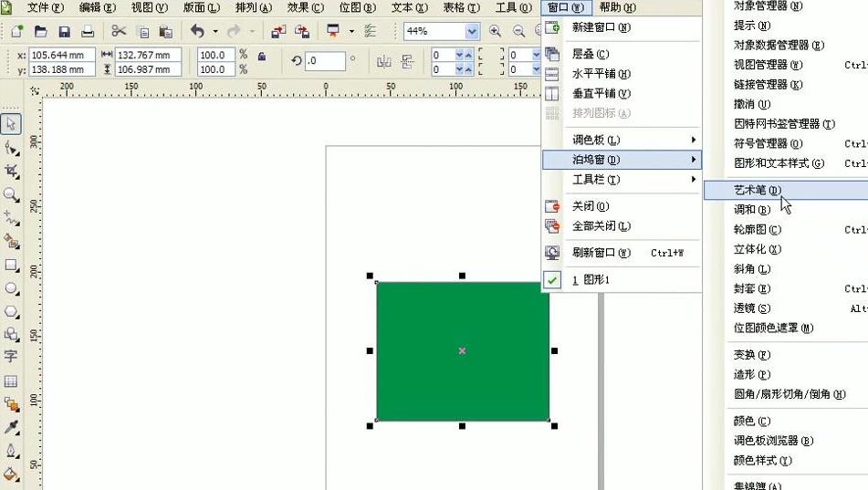868x490 pixels.
Task: Select the Pick (arrow) tool
Action: (x=12, y=124)
